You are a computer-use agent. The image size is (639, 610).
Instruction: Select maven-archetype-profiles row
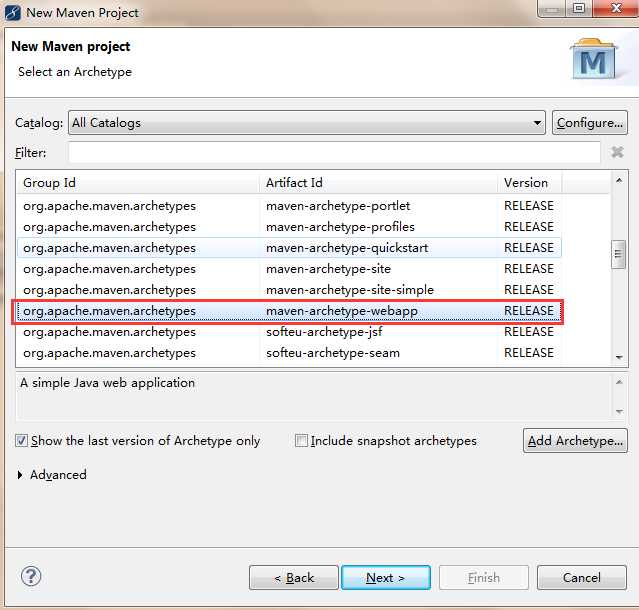pos(289,227)
